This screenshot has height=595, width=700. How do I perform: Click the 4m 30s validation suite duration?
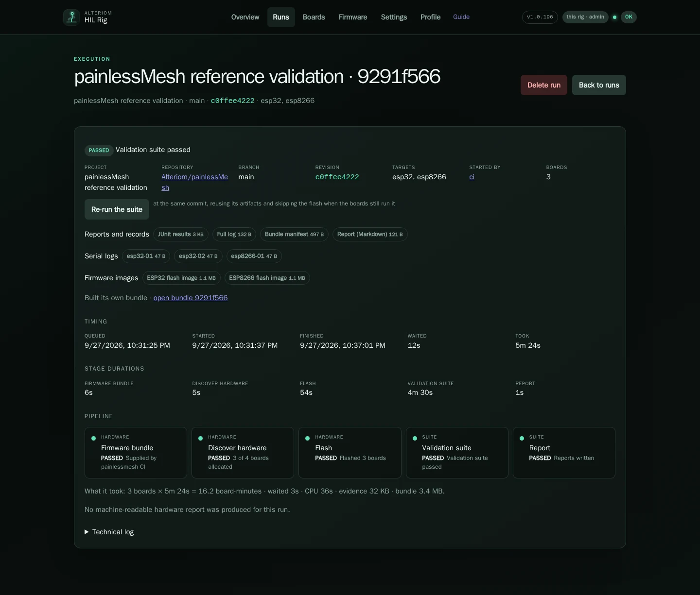[420, 392]
